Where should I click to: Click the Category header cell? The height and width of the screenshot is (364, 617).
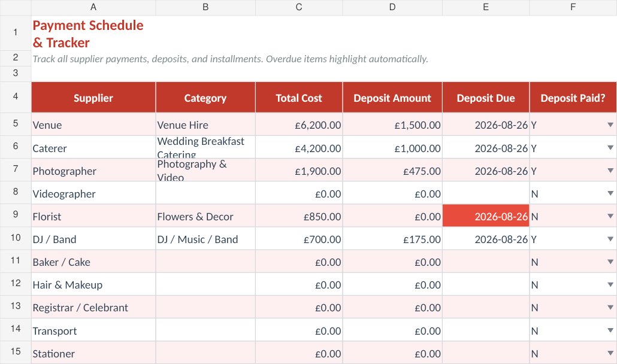point(205,98)
